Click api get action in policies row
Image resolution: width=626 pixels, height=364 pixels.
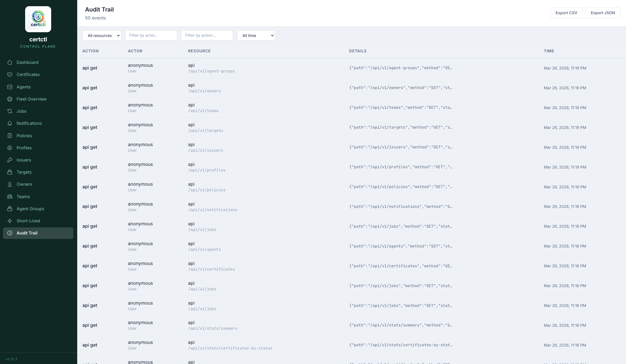(x=90, y=187)
